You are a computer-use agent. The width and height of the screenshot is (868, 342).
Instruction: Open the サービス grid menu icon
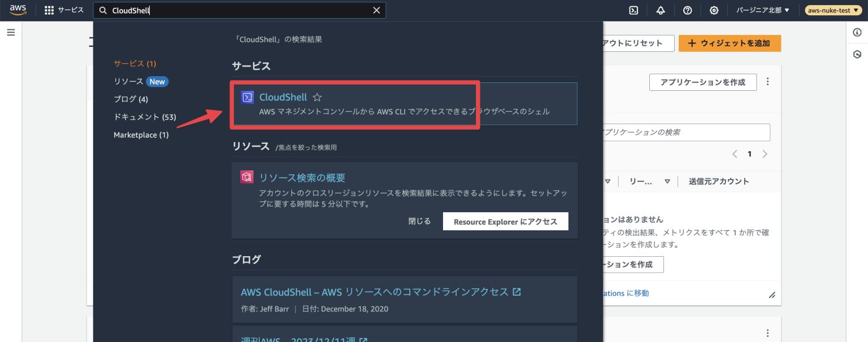(49, 10)
